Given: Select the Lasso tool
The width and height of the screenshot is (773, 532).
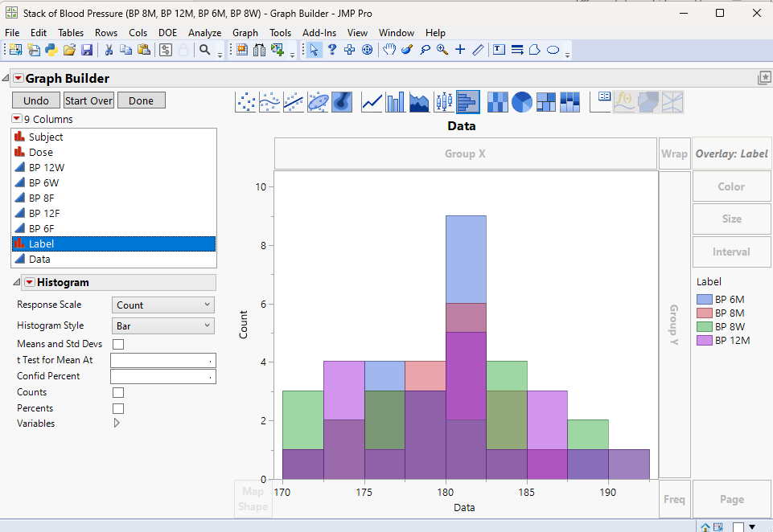Looking at the screenshot, I should click(425, 50).
